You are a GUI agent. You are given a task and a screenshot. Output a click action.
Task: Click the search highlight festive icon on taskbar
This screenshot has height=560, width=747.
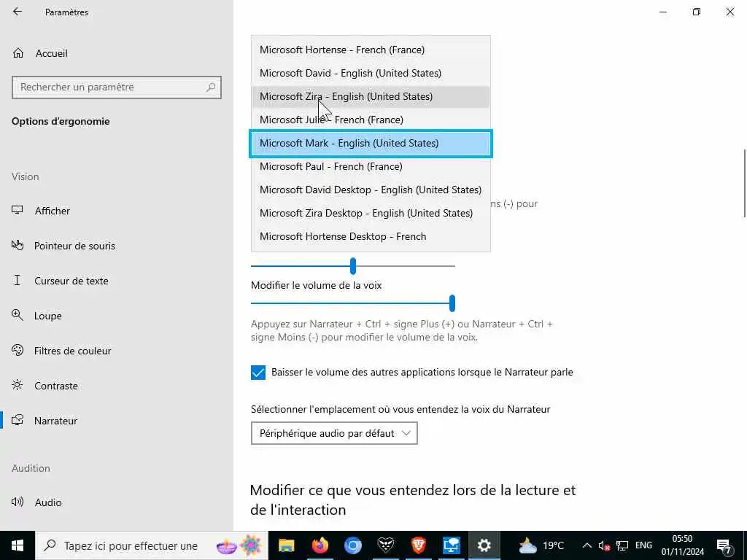[239, 545]
